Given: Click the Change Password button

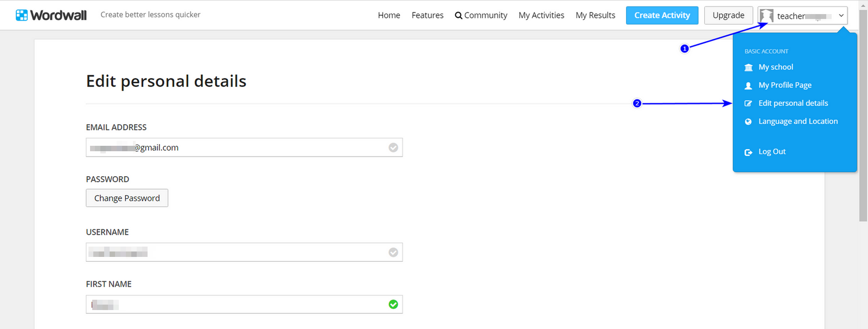Looking at the screenshot, I should 127,198.
